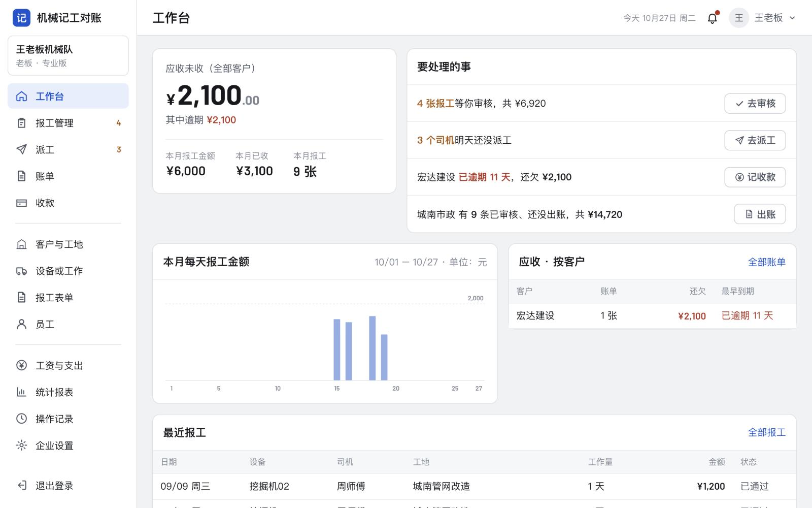
Task: Click the 王 user avatar
Action: point(739,18)
